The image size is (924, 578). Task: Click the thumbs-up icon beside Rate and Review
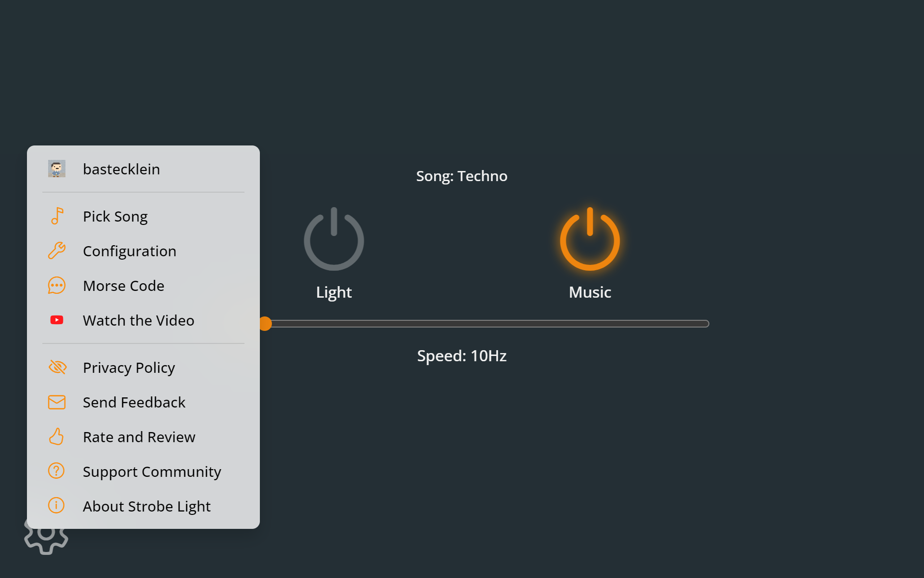click(57, 436)
